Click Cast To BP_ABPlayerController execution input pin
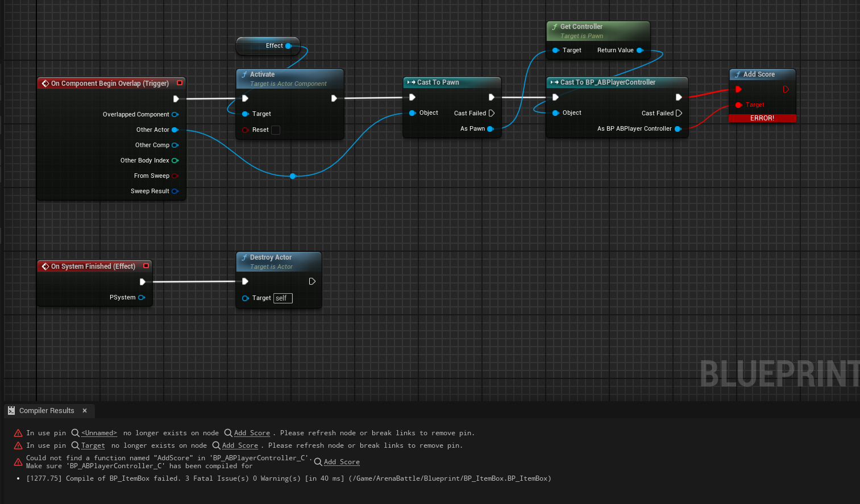 tap(555, 97)
